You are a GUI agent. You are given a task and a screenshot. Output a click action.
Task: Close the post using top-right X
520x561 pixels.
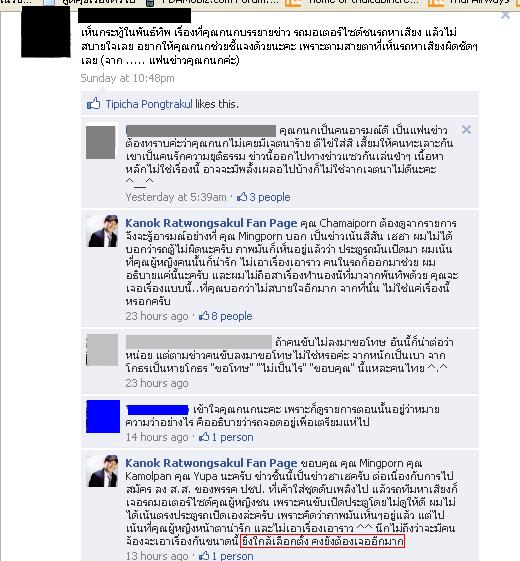pos(505,15)
